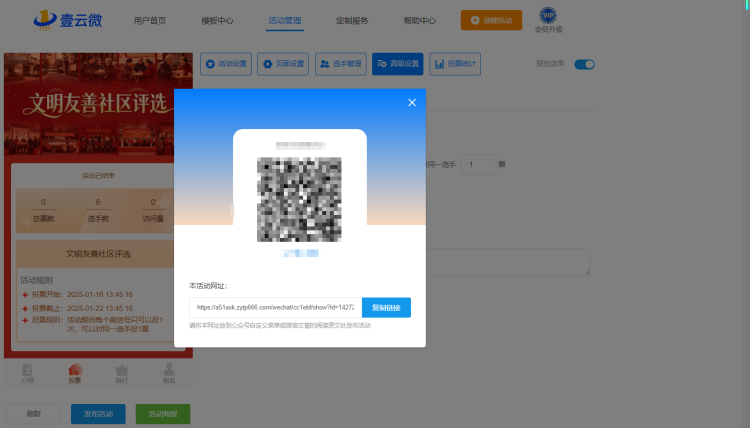Click the 创建活动 plus icon
750x428 pixels.
475,20
